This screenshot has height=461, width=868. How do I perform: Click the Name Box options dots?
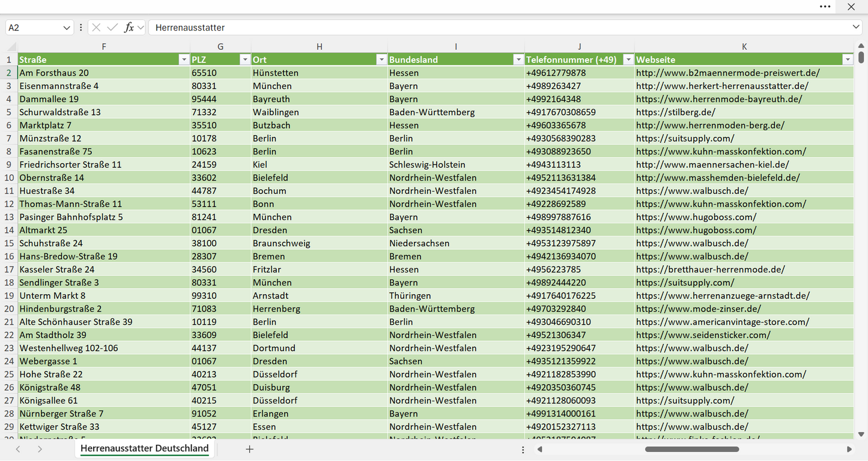click(80, 28)
